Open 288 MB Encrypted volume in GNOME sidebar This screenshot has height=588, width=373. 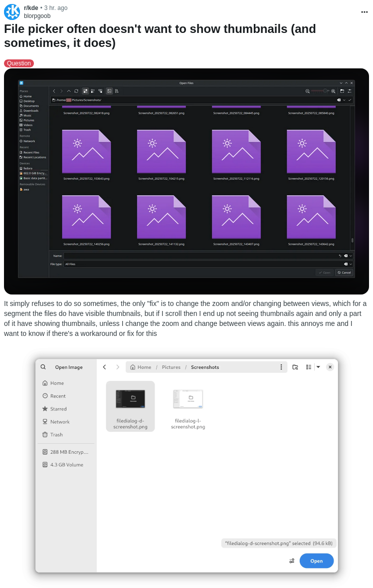65,452
